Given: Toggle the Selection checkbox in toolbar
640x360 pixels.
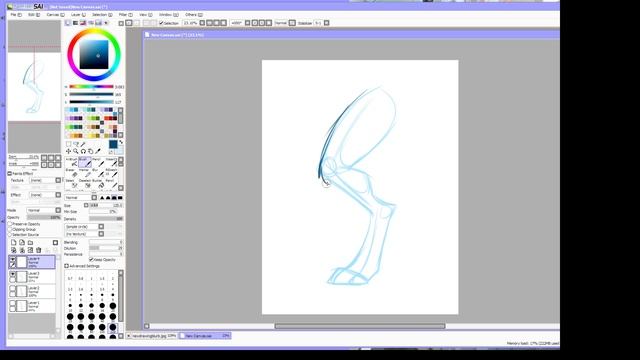Looking at the screenshot, I should [161, 23].
